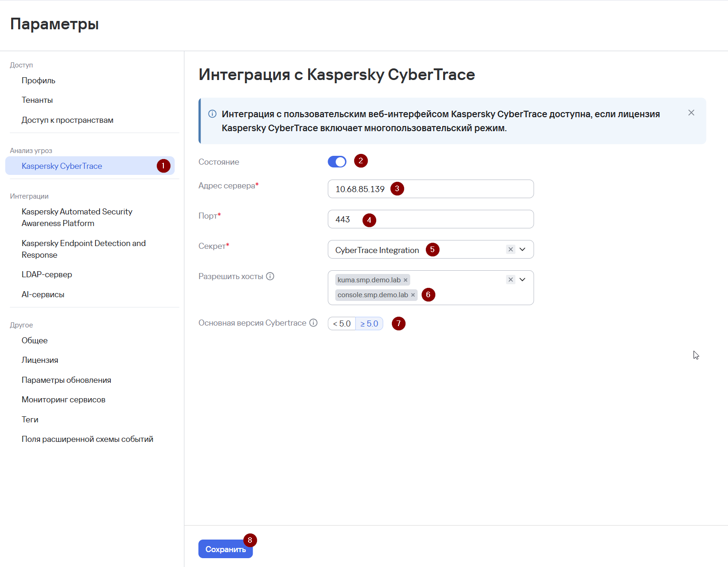
Task: Click info icon next to Основная версия Cybertrace
Action: point(313,323)
